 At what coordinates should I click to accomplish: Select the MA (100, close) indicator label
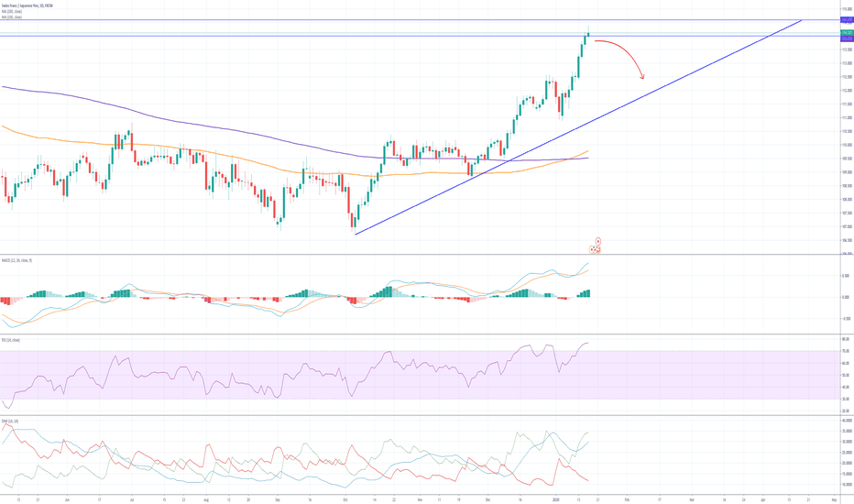click(12, 16)
